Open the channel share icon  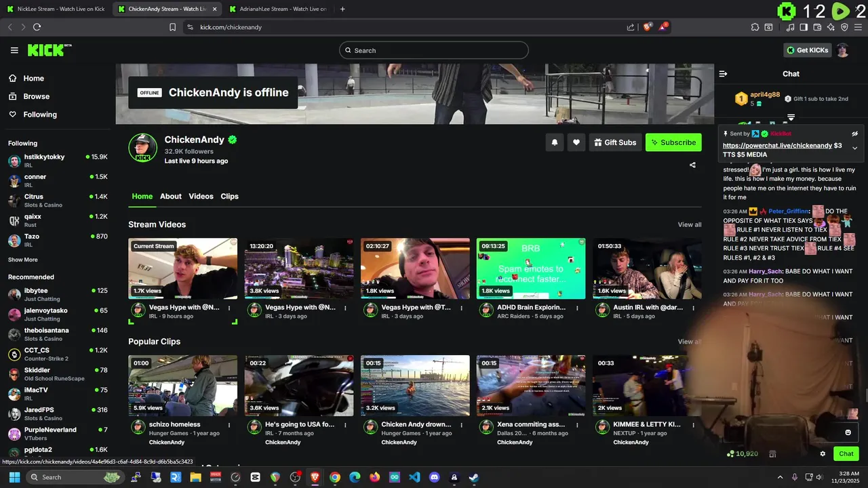tap(692, 165)
